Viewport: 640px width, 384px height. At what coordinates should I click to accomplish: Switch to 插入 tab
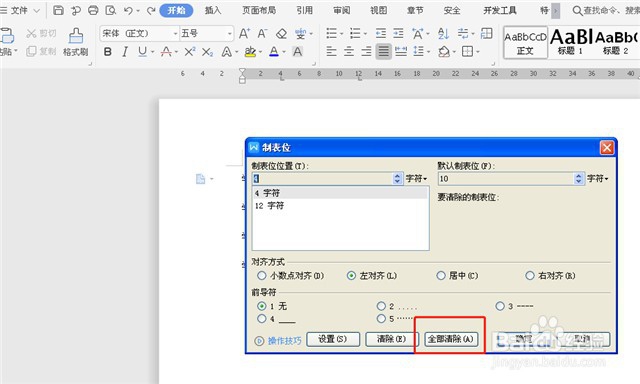[213, 11]
